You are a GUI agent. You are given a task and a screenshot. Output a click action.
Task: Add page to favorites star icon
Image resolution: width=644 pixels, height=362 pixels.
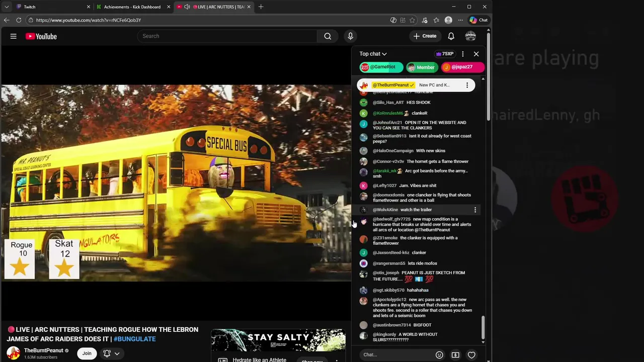pyautogui.click(x=413, y=20)
